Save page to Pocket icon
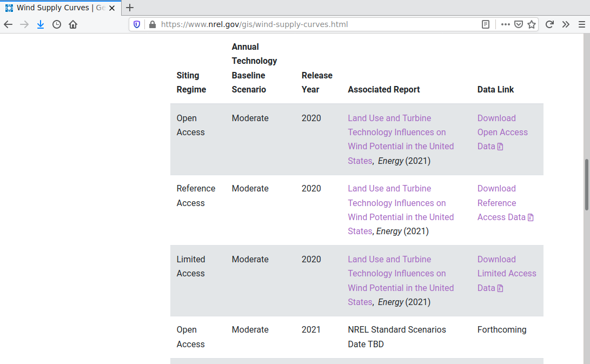The height and width of the screenshot is (364, 590). (519, 24)
